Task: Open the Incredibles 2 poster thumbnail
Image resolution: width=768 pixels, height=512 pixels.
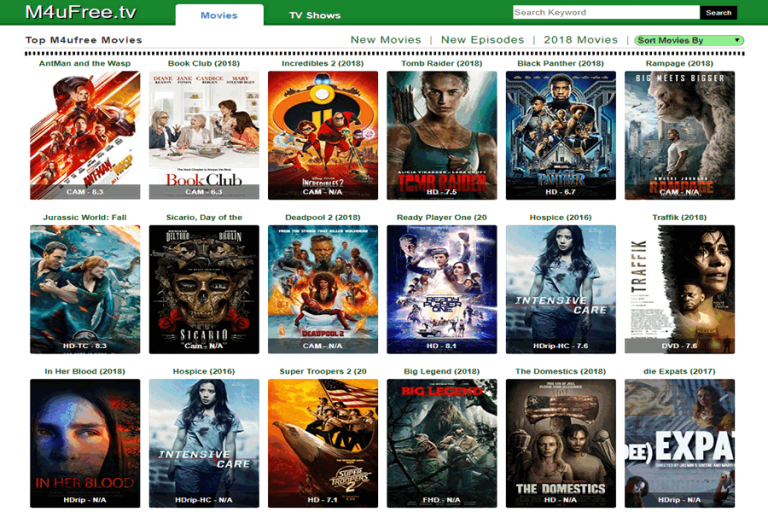Action: coord(323,135)
